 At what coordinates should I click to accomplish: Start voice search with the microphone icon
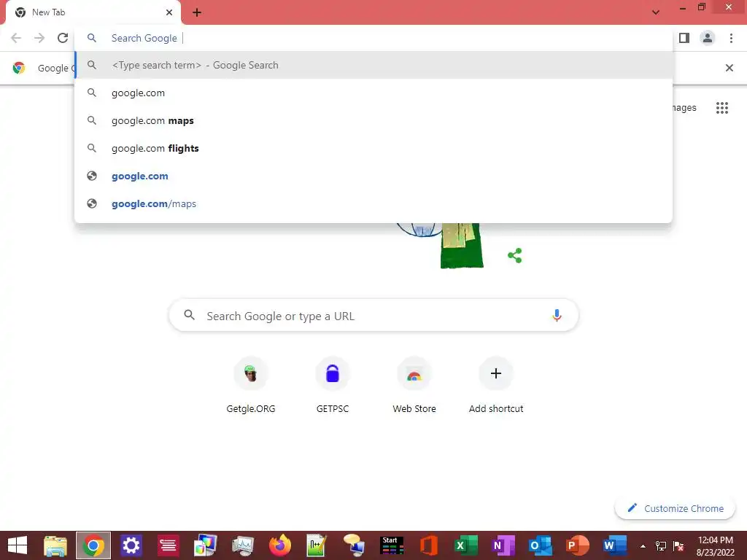pyautogui.click(x=557, y=315)
